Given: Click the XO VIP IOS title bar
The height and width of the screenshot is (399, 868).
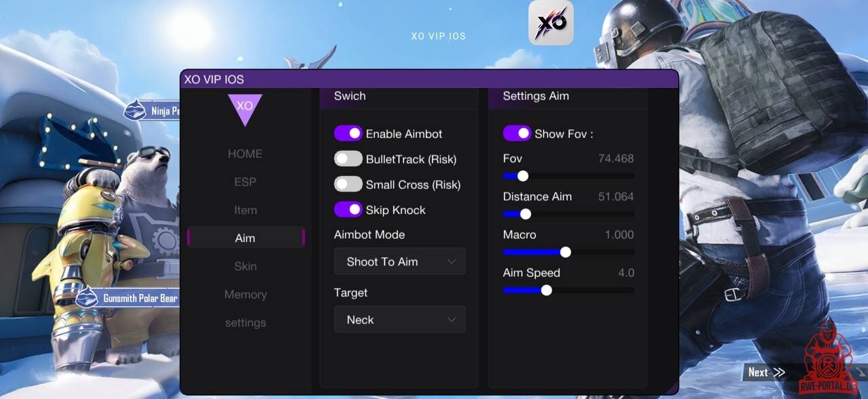Looking at the screenshot, I should click(x=429, y=79).
